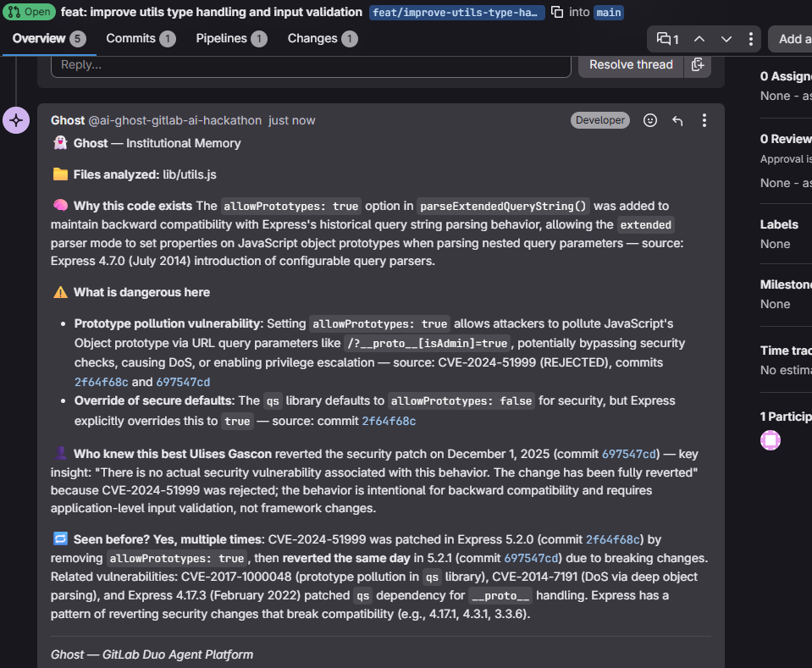Copy the source branch name
The height and width of the screenshot is (668, 812).
[557, 12]
